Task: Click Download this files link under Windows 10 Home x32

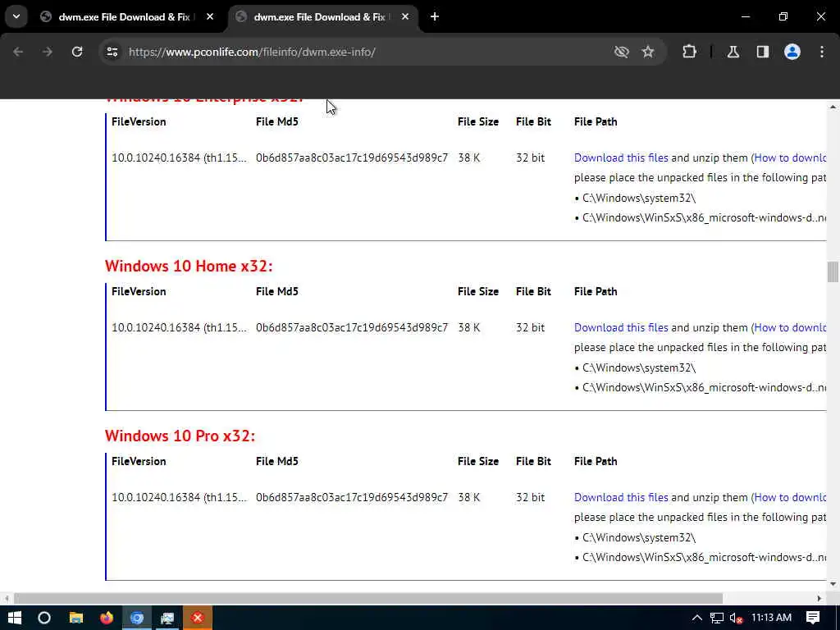Action: click(621, 328)
